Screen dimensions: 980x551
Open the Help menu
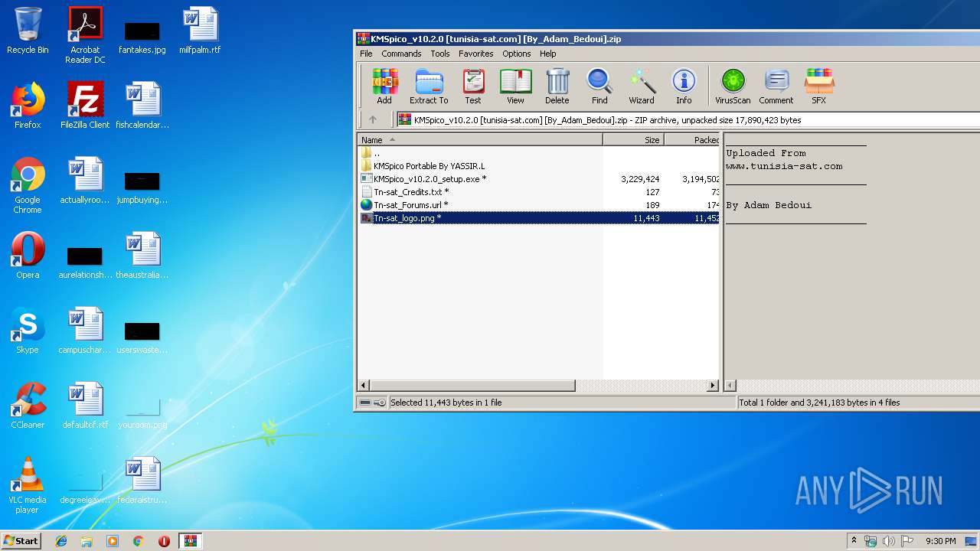[x=547, y=54]
